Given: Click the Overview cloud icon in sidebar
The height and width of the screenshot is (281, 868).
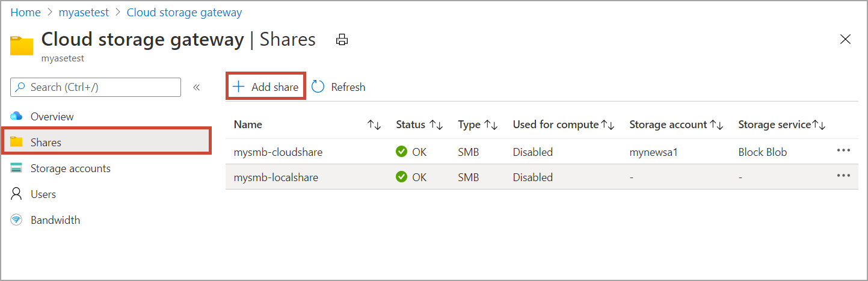Looking at the screenshot, I should click(x=17, y=116).
